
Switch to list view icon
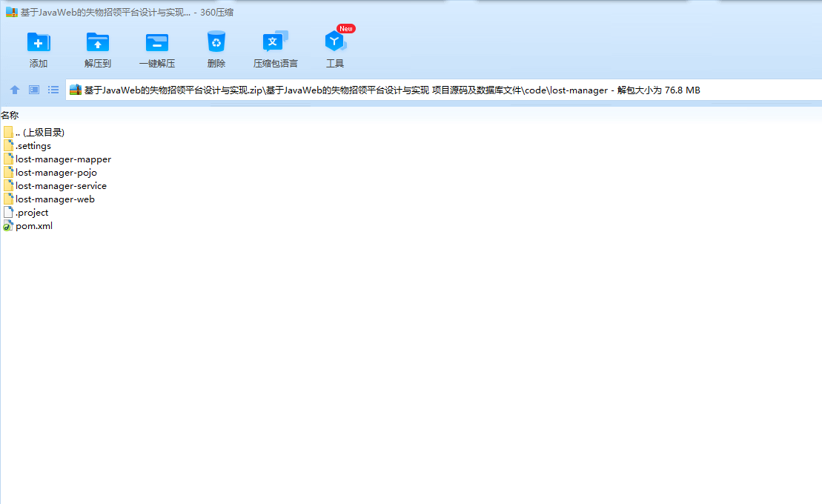[x=53, y=90]
